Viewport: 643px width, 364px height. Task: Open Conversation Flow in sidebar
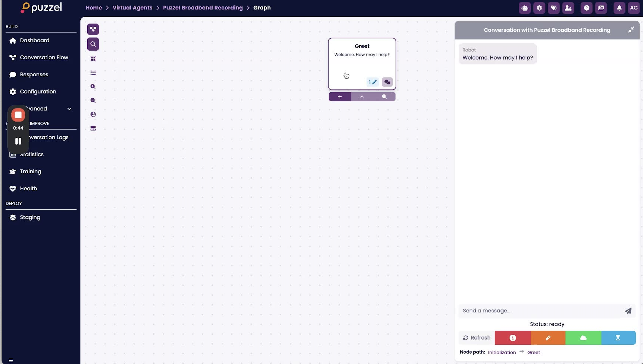click(x=44, y=57)
